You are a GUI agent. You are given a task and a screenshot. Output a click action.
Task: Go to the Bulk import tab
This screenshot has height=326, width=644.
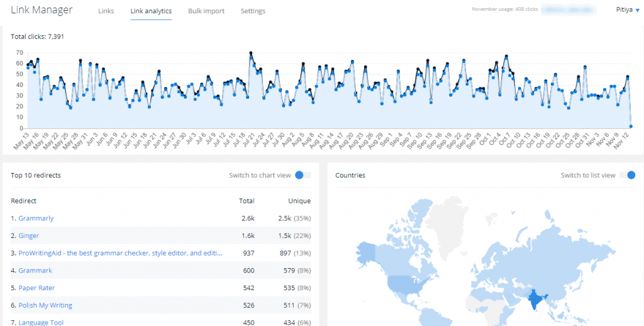pyautogui.click(x=206, y=11)
